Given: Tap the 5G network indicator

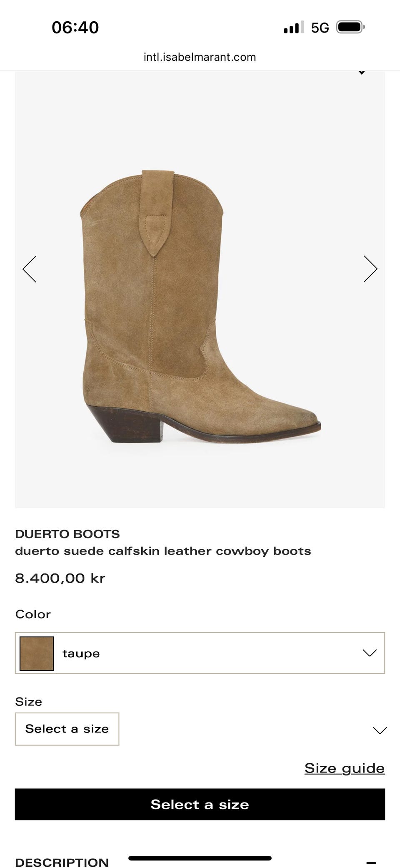Looking at the screenshot, I should click(320, 28).
